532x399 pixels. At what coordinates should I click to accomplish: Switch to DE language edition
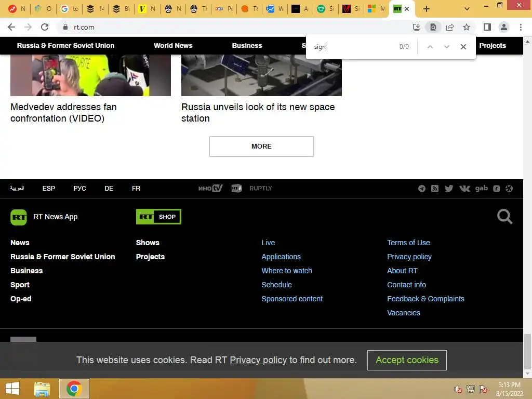click(x=109, y=188)
